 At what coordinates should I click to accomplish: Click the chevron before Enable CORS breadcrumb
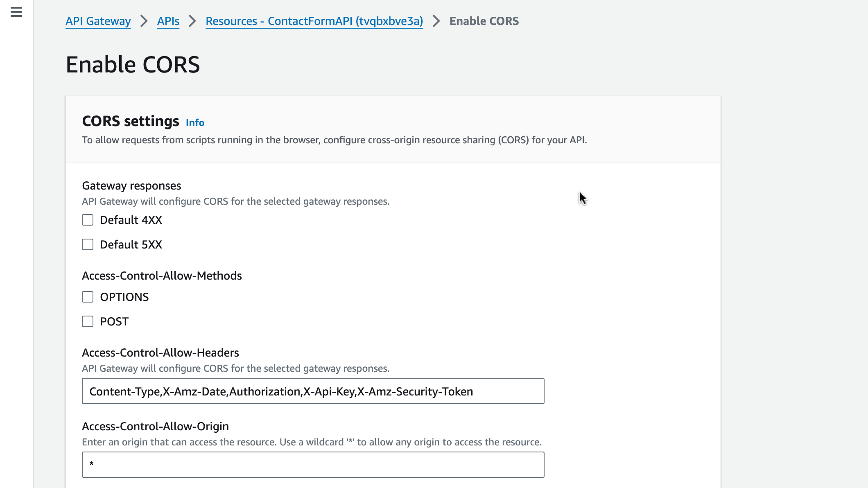(x=436, y=21)
